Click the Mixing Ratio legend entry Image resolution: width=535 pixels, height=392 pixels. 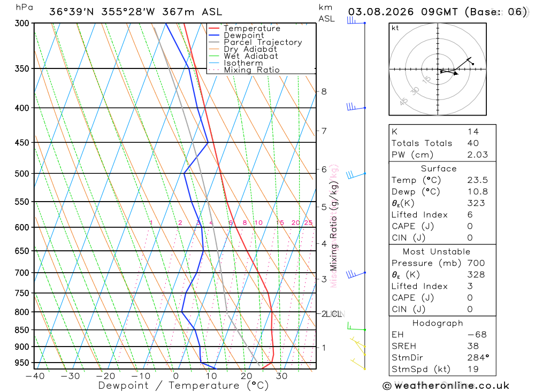(x=243, y=70)
